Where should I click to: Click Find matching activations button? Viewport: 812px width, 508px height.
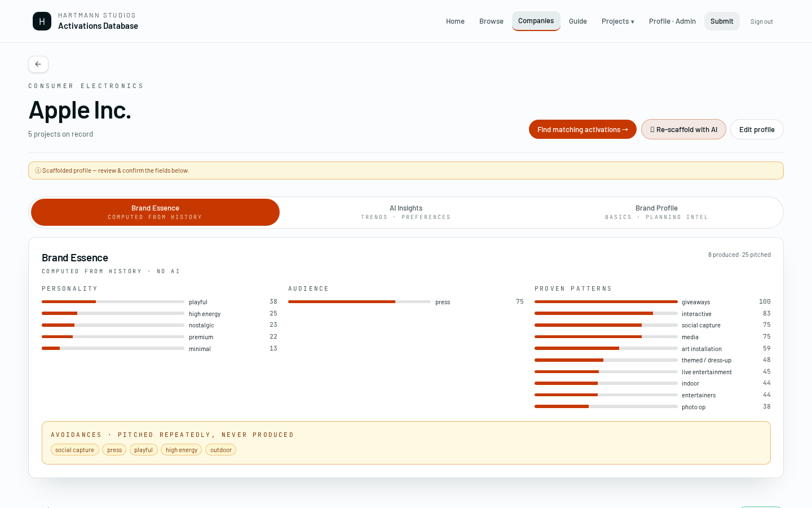pos(582,129)
